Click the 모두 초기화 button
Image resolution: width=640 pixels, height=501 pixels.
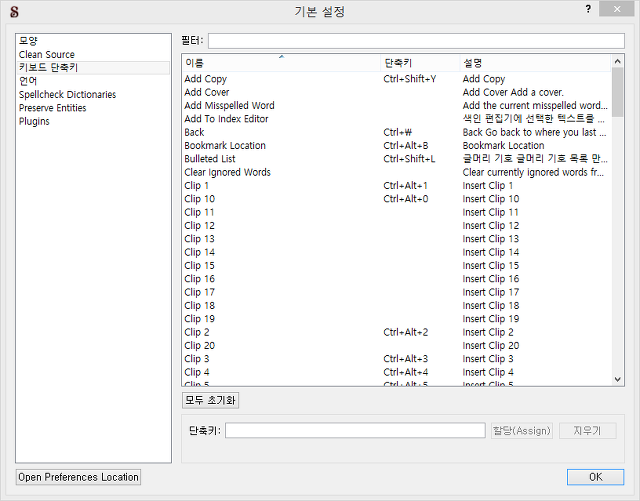coord(210,400)
